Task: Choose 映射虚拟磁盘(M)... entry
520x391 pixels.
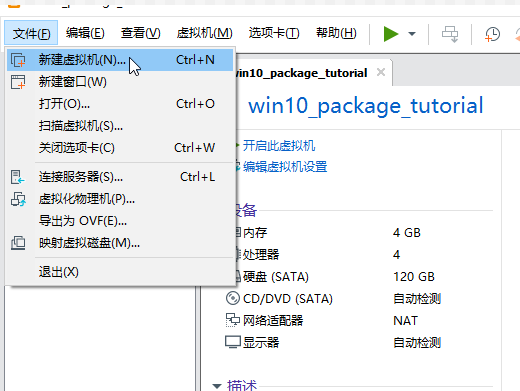Action: tap(120, 243)
